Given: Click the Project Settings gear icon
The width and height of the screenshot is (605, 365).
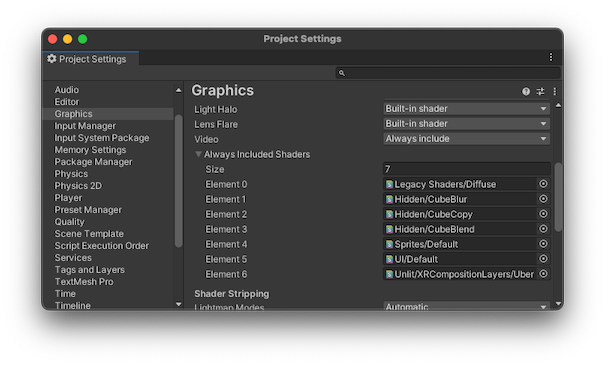Looking at the screenshot, I should [52, 59].
